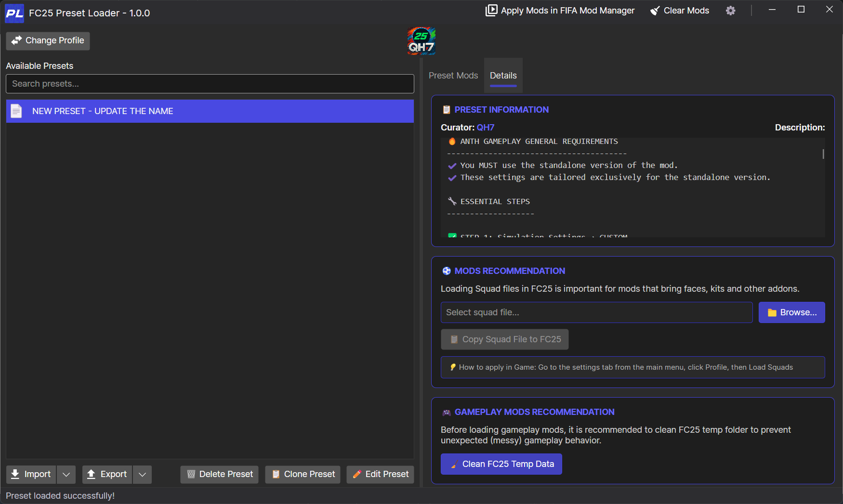Click 'Available Presets' label
This screenshot has width=843, height=504.
point(40,66)
